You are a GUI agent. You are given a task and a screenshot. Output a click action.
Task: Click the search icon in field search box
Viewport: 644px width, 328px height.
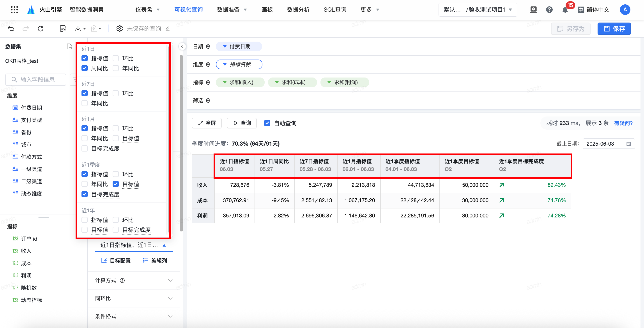[x=14, y=79]
